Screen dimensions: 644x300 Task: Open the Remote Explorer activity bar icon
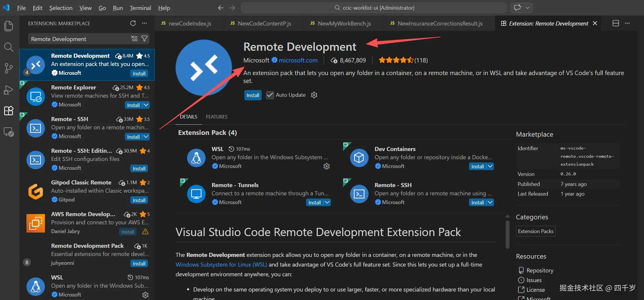[9, 132]
